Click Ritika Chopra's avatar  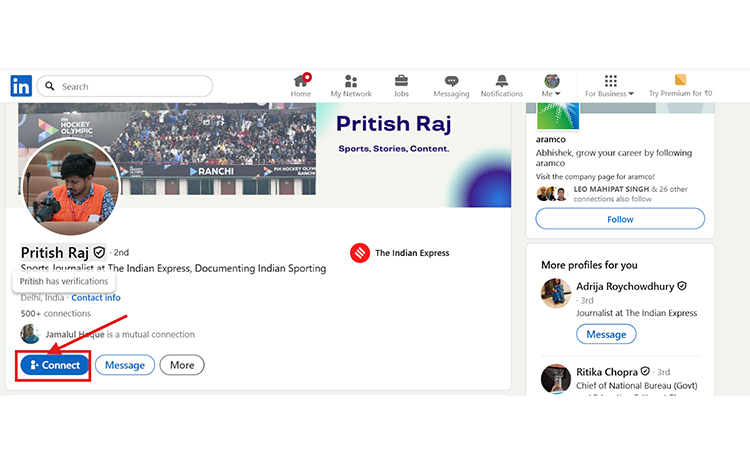(556, 379)
